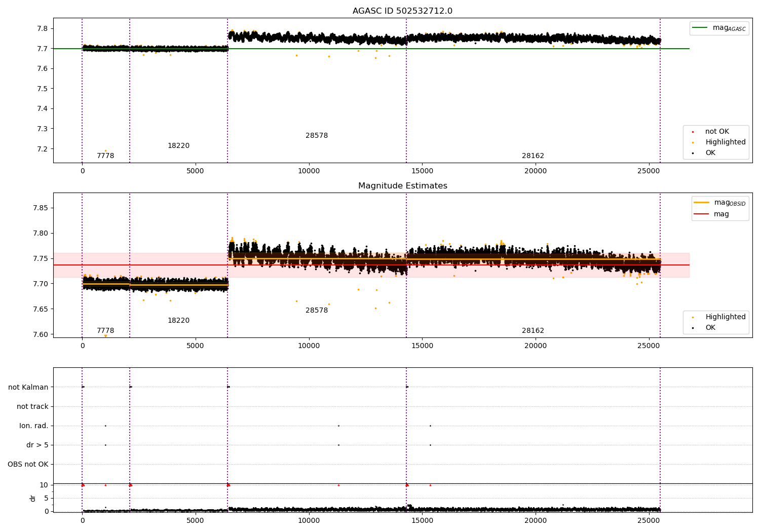Click the 15000 x-axis tick under top plot

(422, 171)
